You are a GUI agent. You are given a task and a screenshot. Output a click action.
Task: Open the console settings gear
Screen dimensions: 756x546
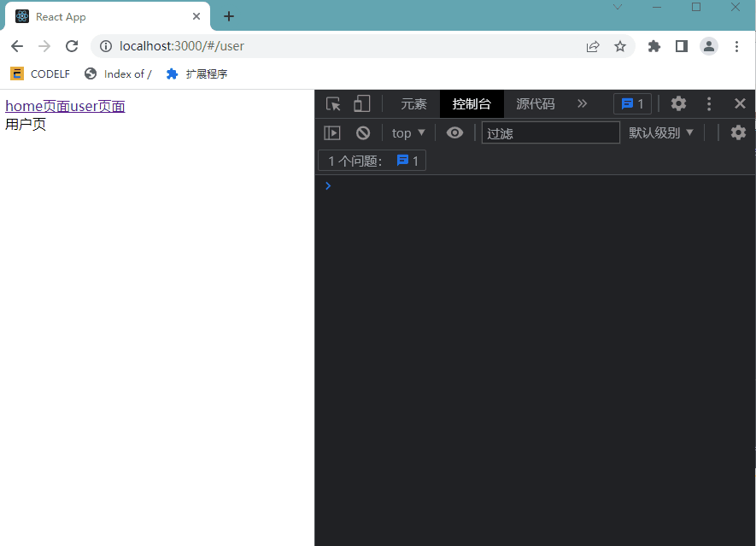tap(738, 132)
